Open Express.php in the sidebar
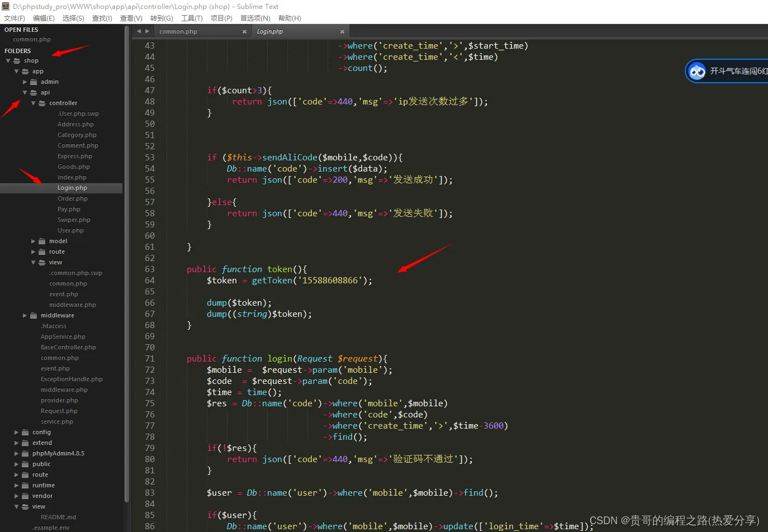Image resolution: width=768 pixels, height=532 pixels. (75, 156)
